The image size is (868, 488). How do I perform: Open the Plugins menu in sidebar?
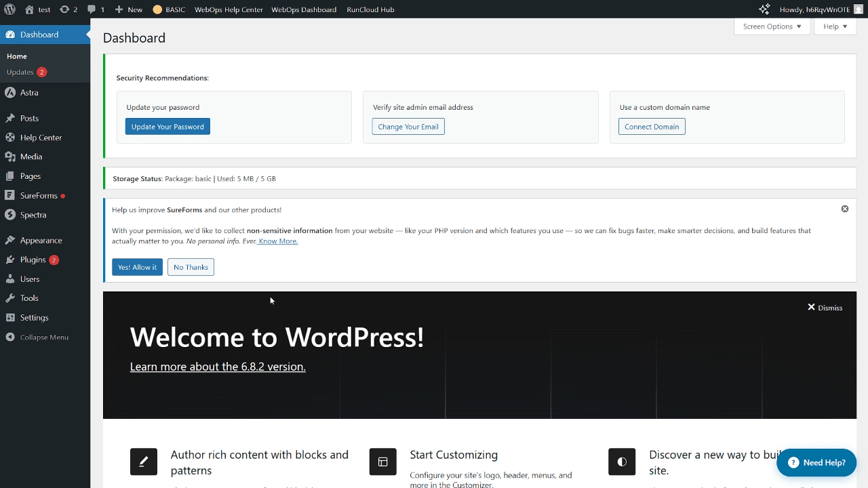coord(33,260)
